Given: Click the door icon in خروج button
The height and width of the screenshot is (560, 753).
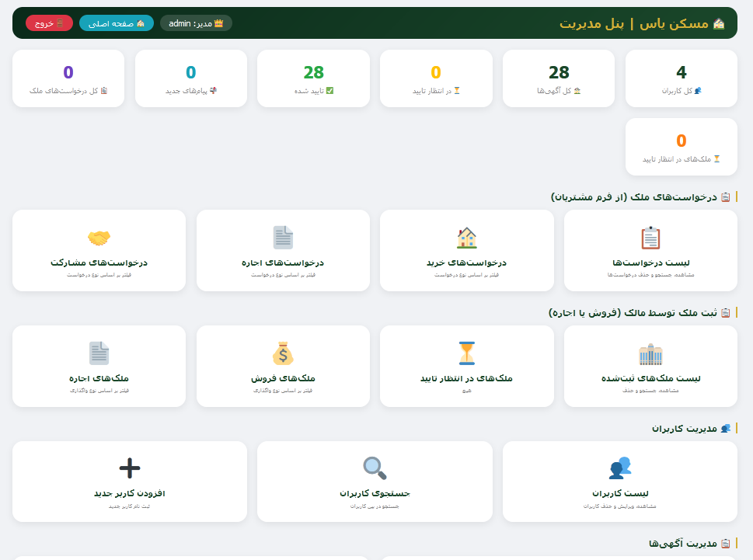Looking at the screenshot, I should point(60,23).
